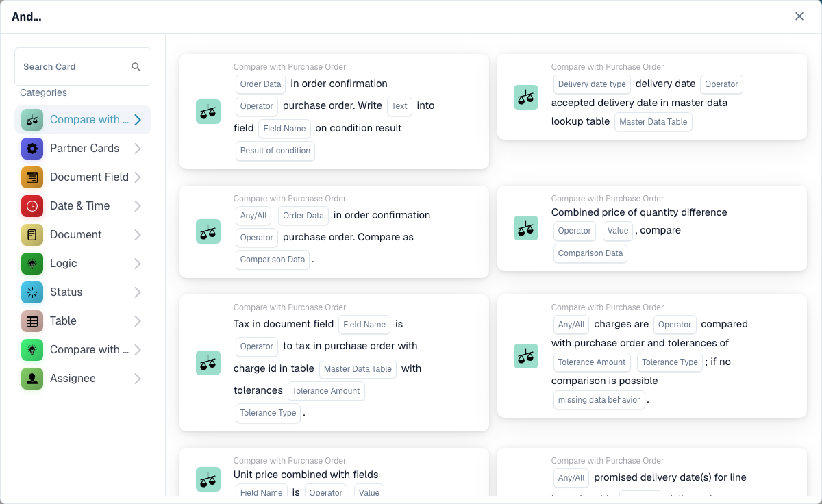The width and height of the screenshot is (822, 504).
Task: Click Field Name chip on Order Data confirmation card
Action: tap(284, 129)
